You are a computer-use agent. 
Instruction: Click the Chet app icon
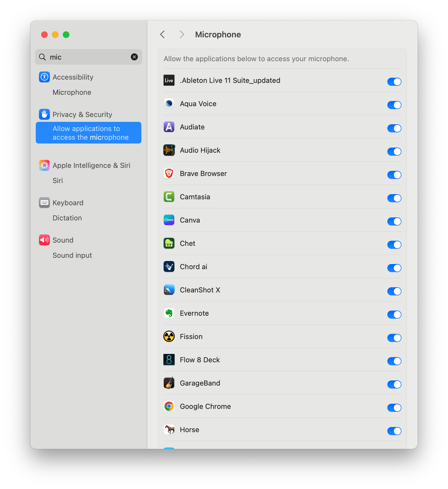pyautogui.click(x=169, y=243)
